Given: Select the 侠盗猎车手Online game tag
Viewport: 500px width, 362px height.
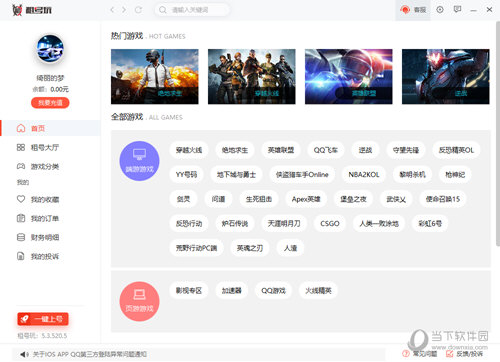Looking at the screenshot, I should pyautogui.click(x=302, y=174).
